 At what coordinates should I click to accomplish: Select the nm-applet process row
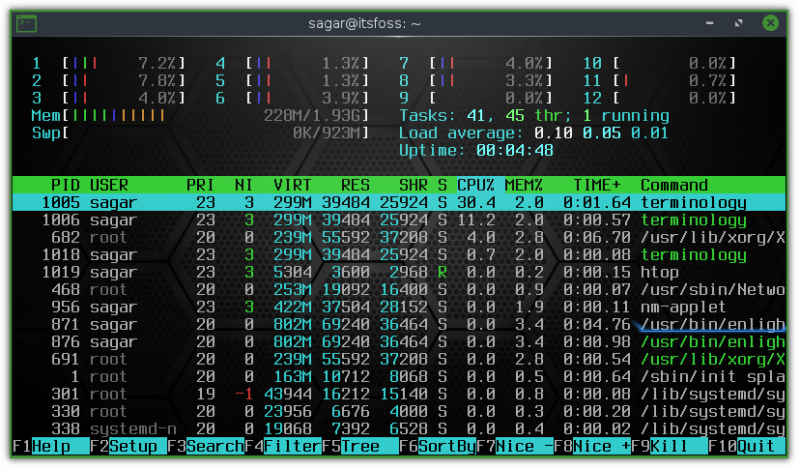(400, 307)
